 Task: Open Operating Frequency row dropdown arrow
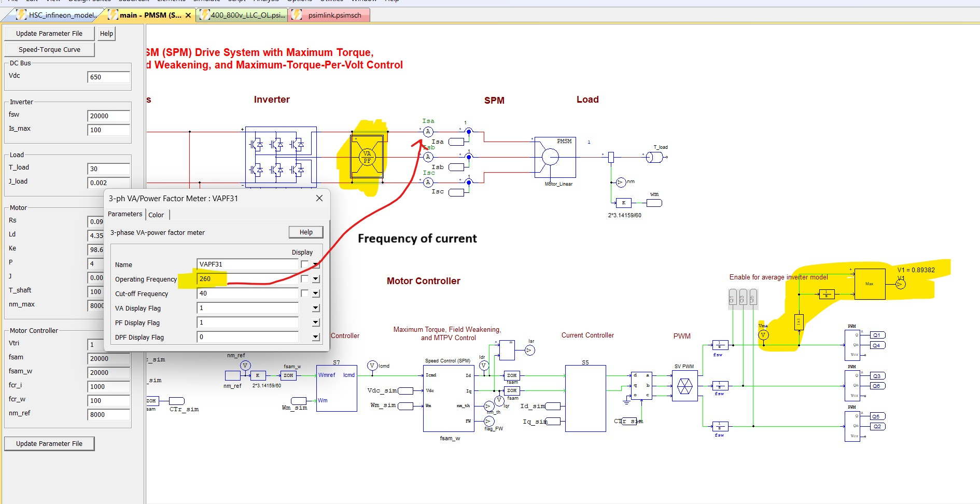(316, 279)
